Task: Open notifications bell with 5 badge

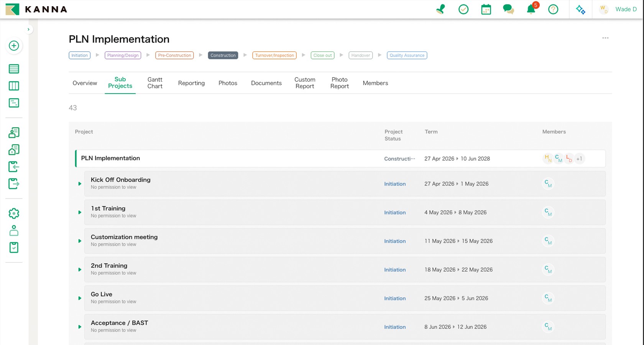Action: coord(532,8)
